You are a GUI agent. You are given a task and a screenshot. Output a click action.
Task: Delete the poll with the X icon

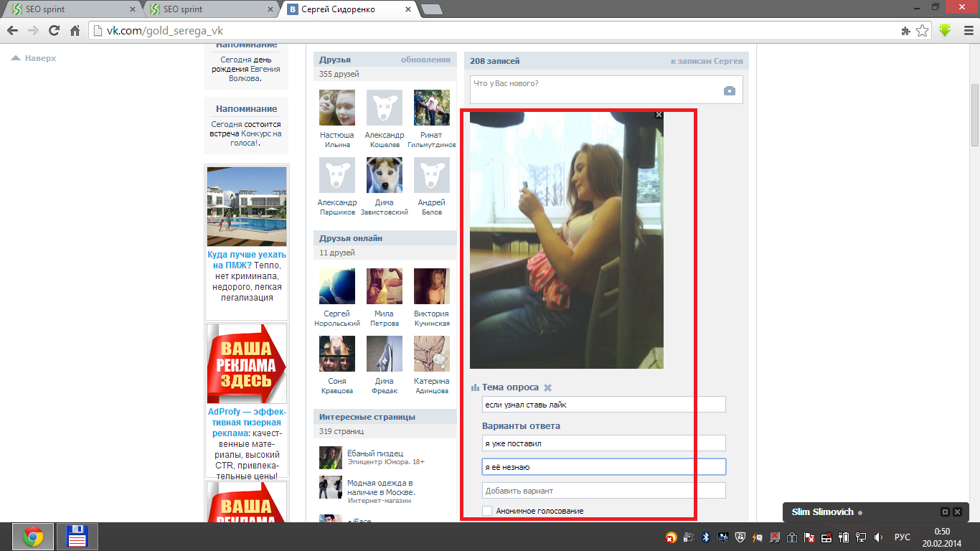(x=547, y=387)
